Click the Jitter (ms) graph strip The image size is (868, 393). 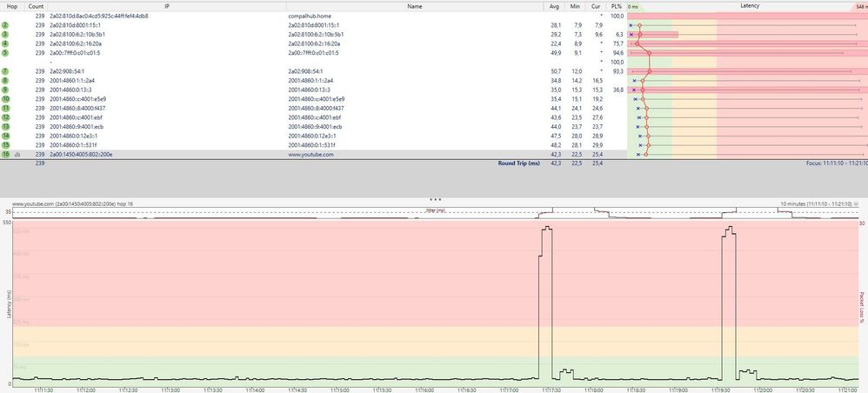(x=435, y=213)
